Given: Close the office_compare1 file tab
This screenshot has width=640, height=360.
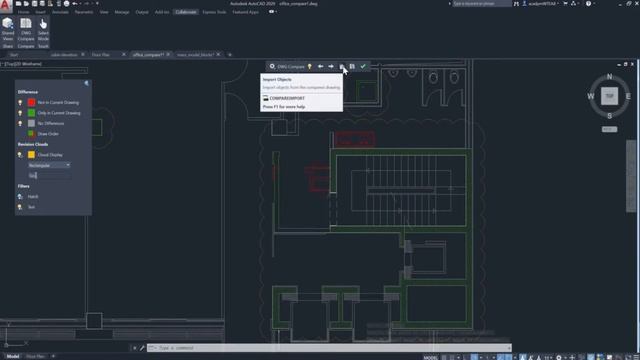Looking at the screenshot, I should [x=168, y=54].
